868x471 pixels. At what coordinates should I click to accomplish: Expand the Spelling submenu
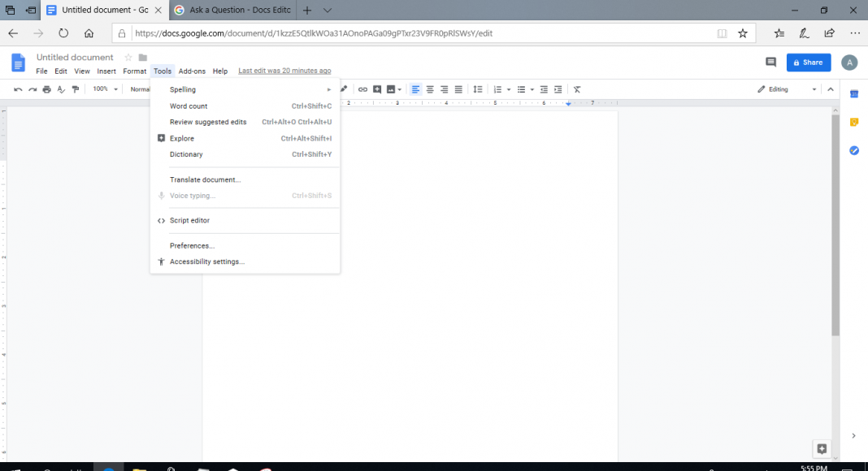click(245, 89)
